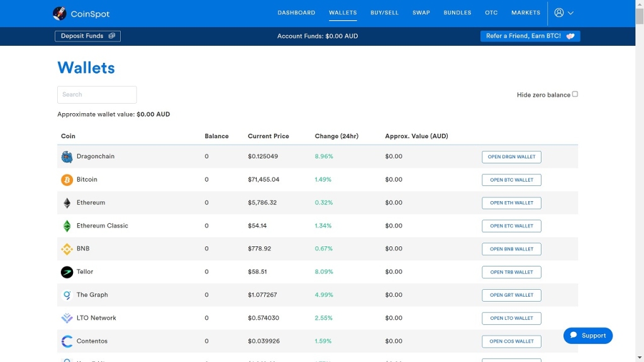Click the Tellor coin icon

click(x=67, y=271)
